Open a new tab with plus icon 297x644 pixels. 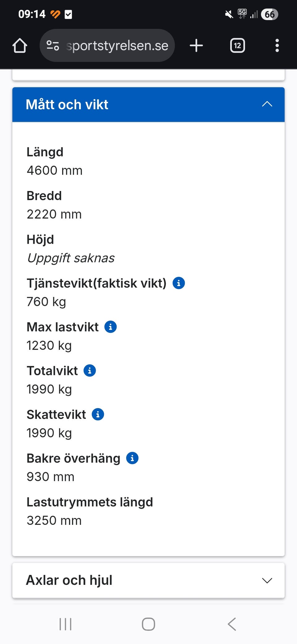pos(196,46)
